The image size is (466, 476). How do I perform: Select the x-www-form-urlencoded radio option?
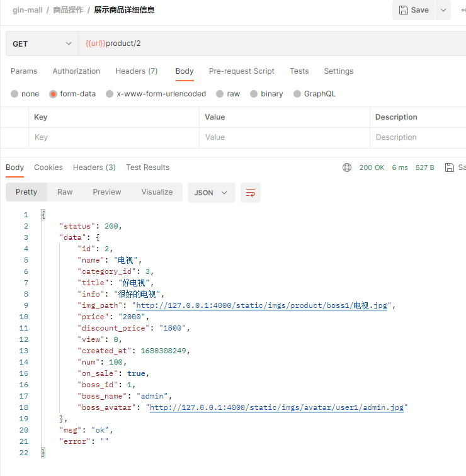156,94
